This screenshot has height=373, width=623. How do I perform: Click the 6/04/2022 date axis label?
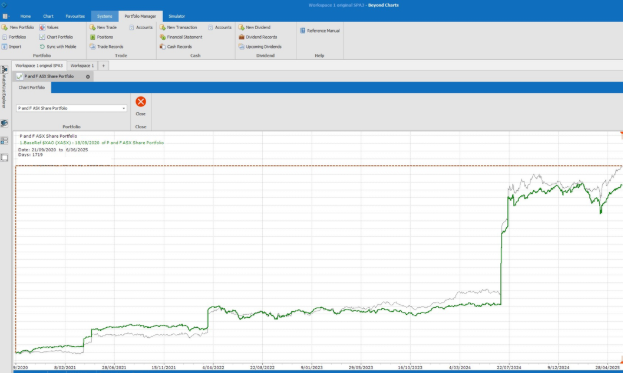pos(213,367)
